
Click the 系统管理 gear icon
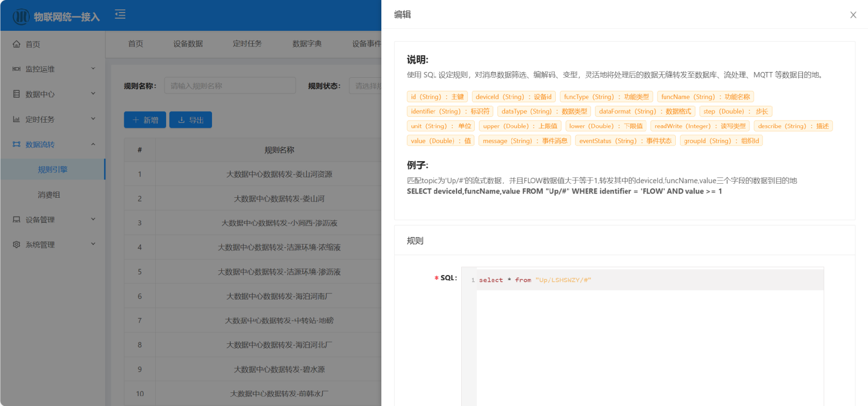[17, 244]
